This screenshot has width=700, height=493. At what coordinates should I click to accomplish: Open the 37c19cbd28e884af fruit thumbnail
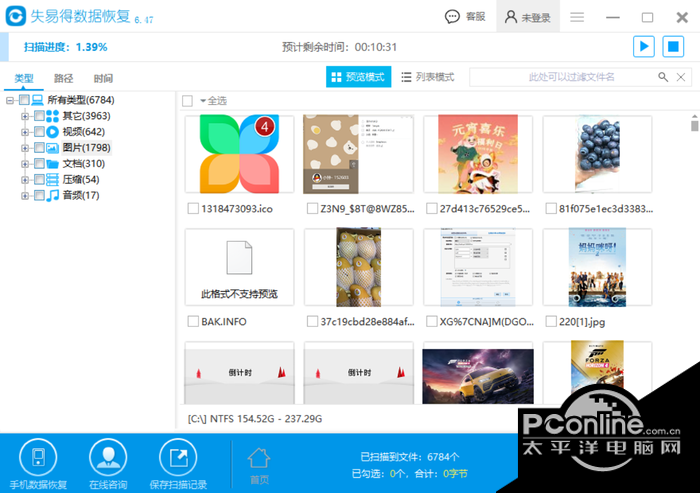[358, 267]
